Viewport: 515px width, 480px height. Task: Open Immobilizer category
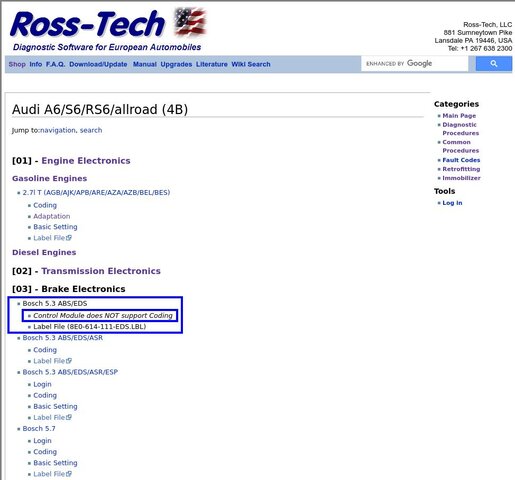[x=461, y=178]
